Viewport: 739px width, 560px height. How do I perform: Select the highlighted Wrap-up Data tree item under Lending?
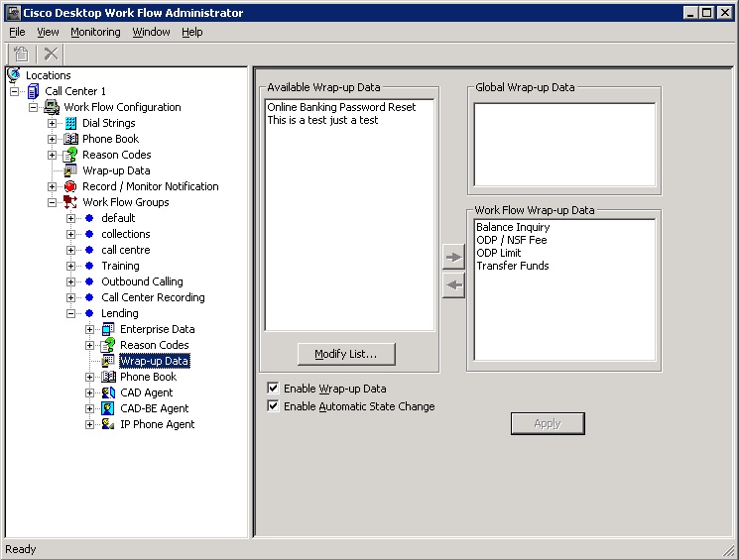155,361
